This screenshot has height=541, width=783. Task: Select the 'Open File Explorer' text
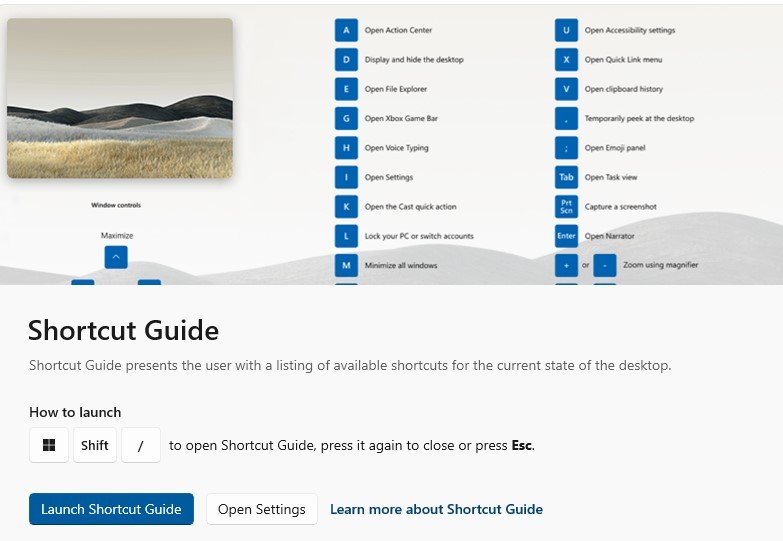coord(395,89)
